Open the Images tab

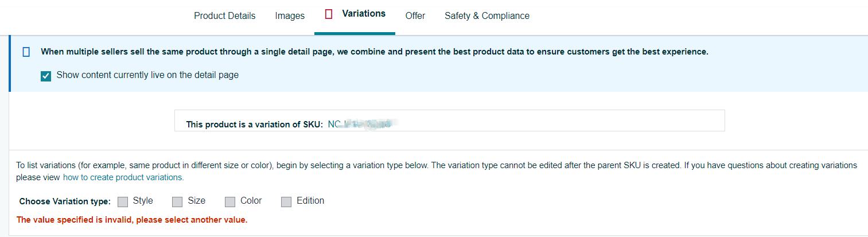[x=290, y=16]
